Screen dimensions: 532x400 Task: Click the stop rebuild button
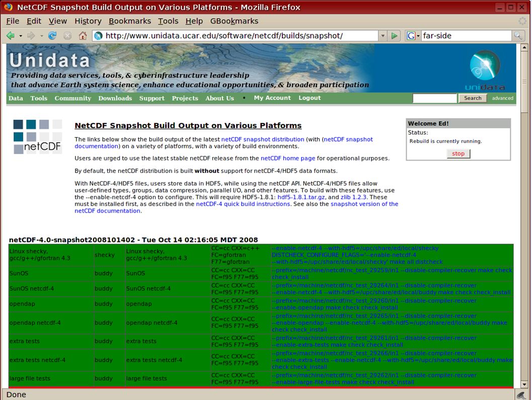[x=458, y=154]
